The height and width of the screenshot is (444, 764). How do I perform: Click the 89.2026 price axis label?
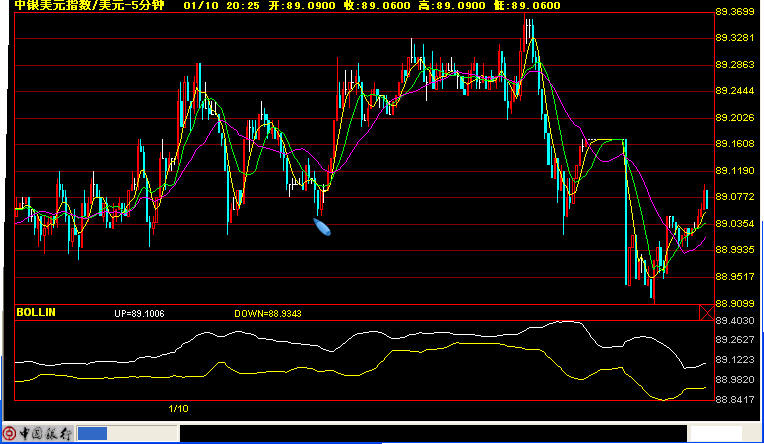735,118
